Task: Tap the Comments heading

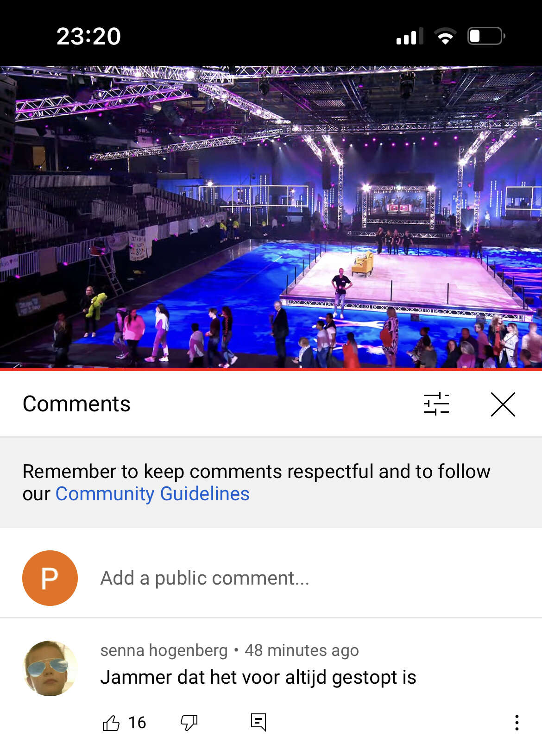Action: (76, 404)
